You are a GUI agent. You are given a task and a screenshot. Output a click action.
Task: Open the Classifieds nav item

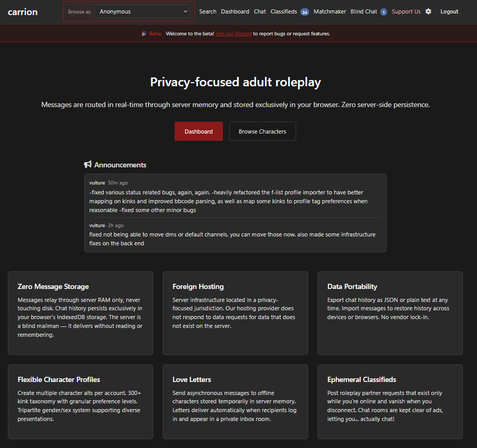(x=284, y=11)
